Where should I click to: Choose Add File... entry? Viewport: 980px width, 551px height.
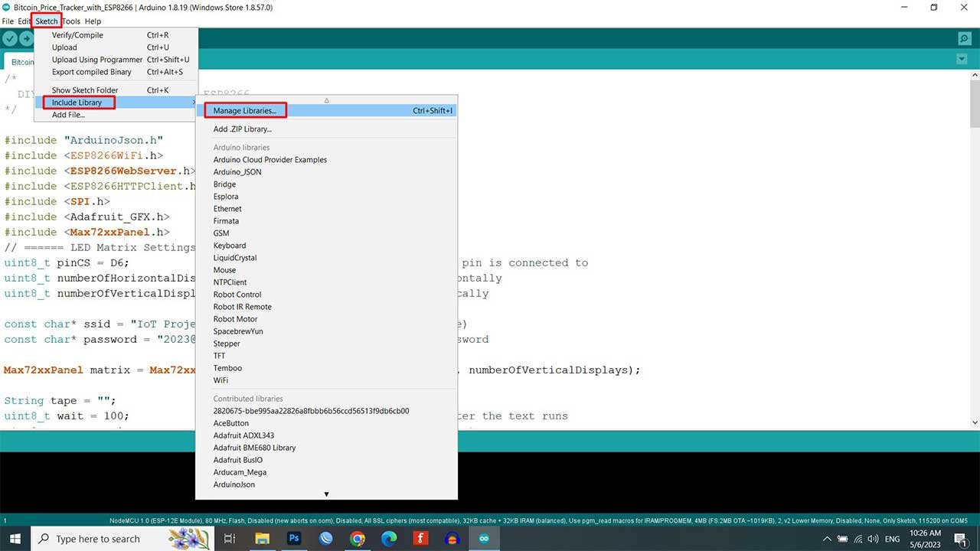click(x=116, y=115)
